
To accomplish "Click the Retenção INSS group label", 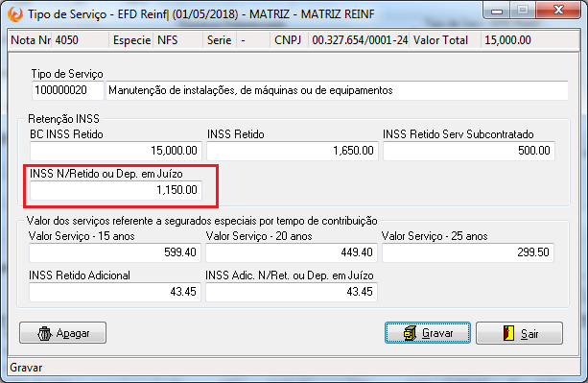I will coord(63,119).
